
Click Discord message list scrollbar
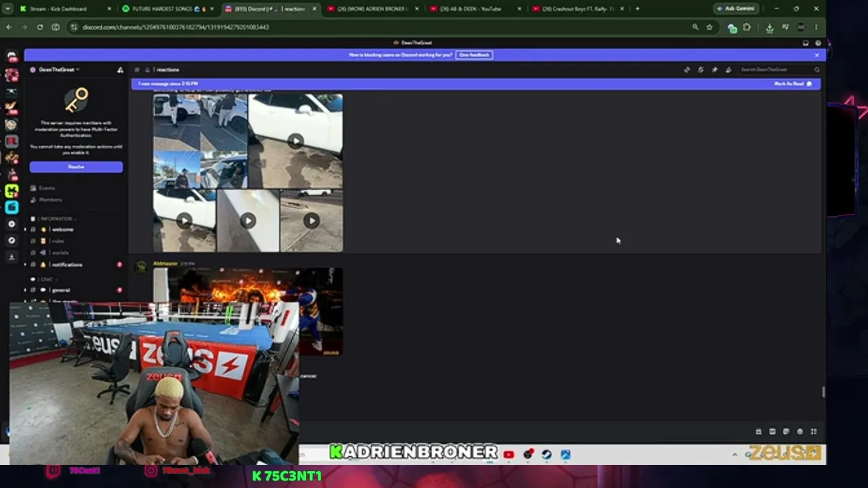[823, 392]
